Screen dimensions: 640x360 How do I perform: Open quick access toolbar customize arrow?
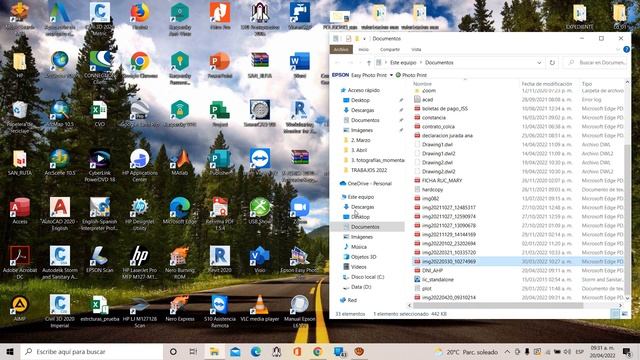[x=364, y=39]
